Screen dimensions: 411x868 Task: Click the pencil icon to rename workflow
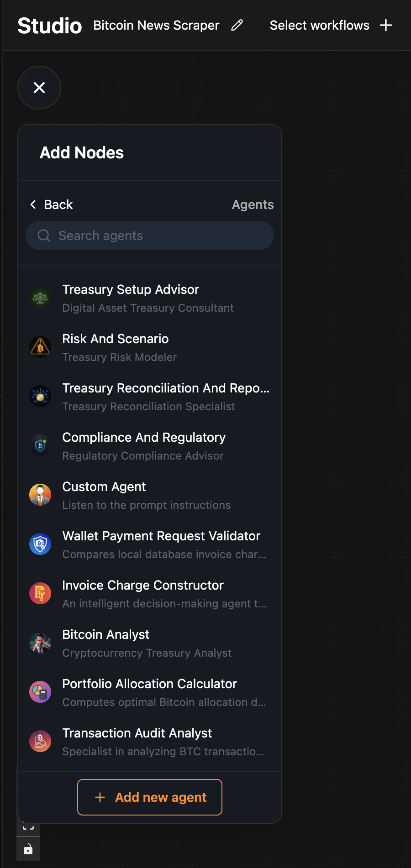coord(237,26)
